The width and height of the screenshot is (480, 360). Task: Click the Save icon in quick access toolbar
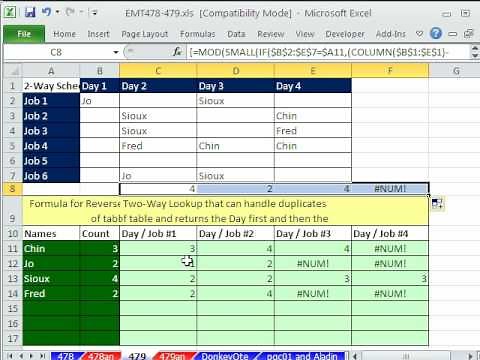[30, 13]
